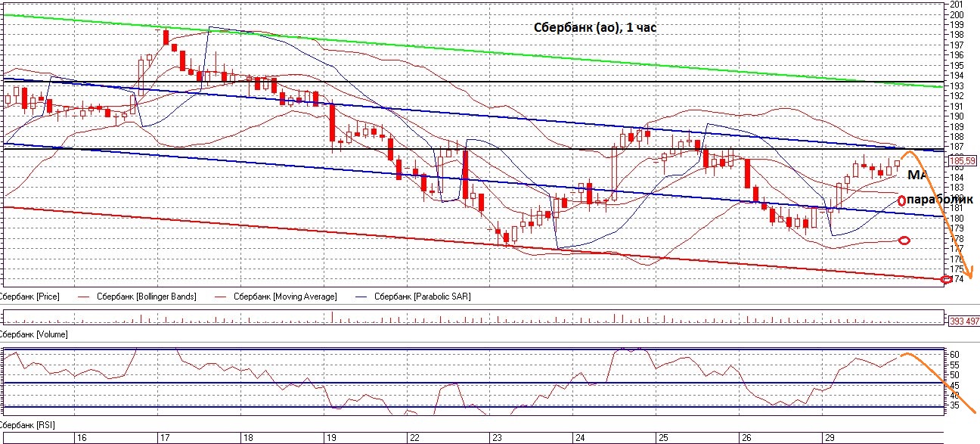Click the chart title Сбербанк (ао), 1 час

pos(597,27)
